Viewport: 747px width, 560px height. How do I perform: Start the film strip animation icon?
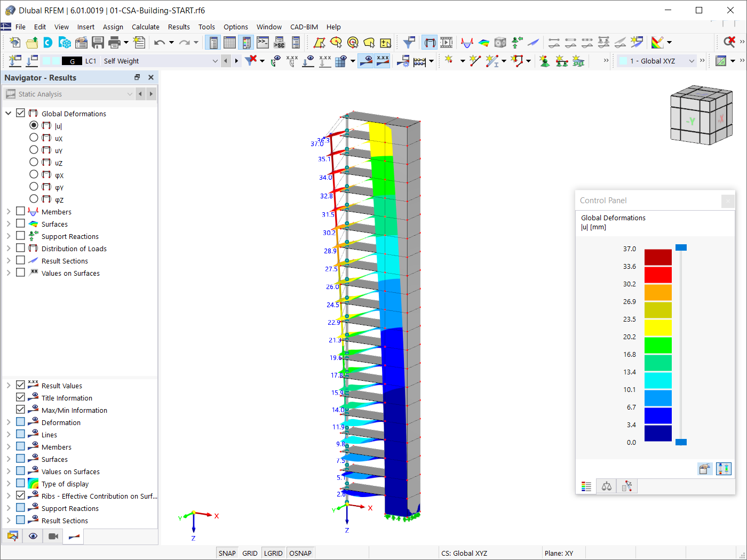click(x=447, y=43)
